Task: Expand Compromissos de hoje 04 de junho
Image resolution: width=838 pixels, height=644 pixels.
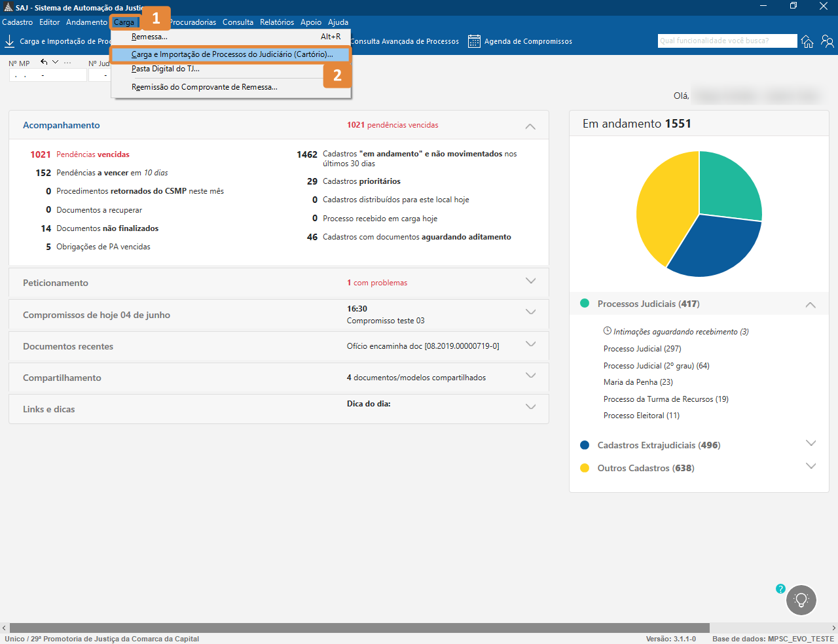Action: click(530, 312)
